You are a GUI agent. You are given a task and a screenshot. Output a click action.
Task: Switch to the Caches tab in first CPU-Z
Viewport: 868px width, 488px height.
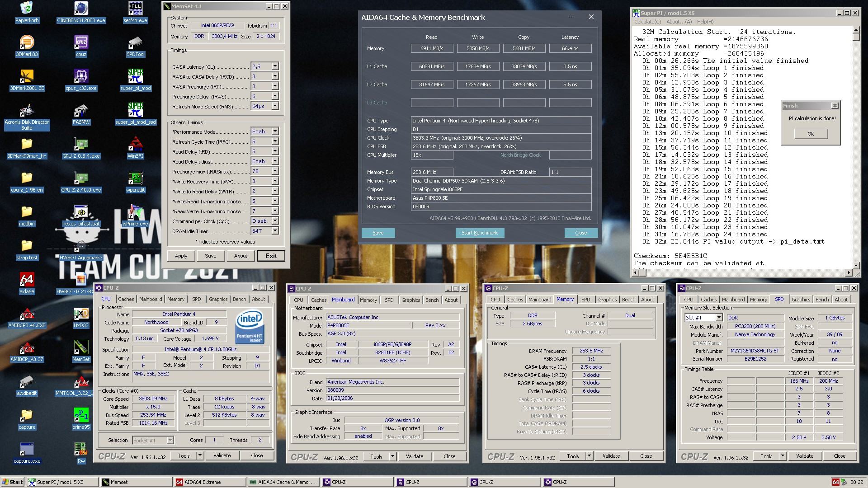(x=126, y=299)
